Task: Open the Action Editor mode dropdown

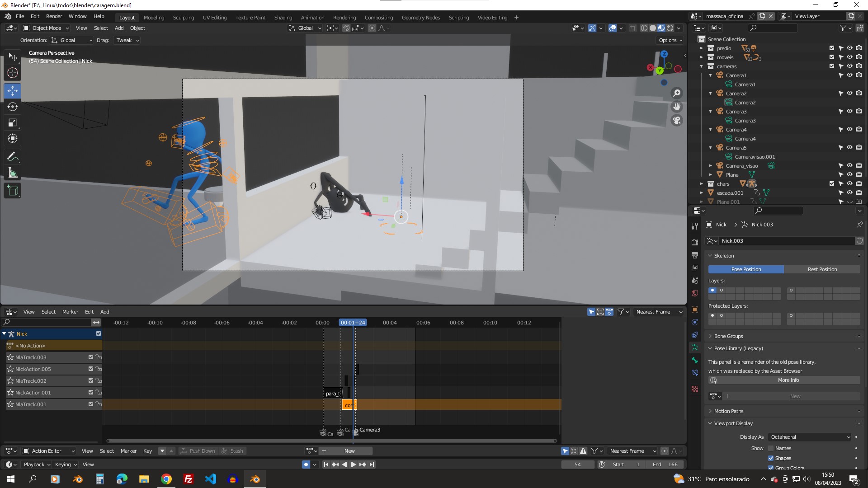Action: click(x=49, y=451)
